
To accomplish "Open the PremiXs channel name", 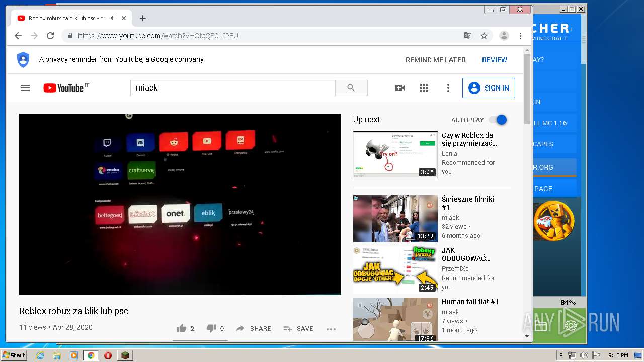I will [455, 268].
